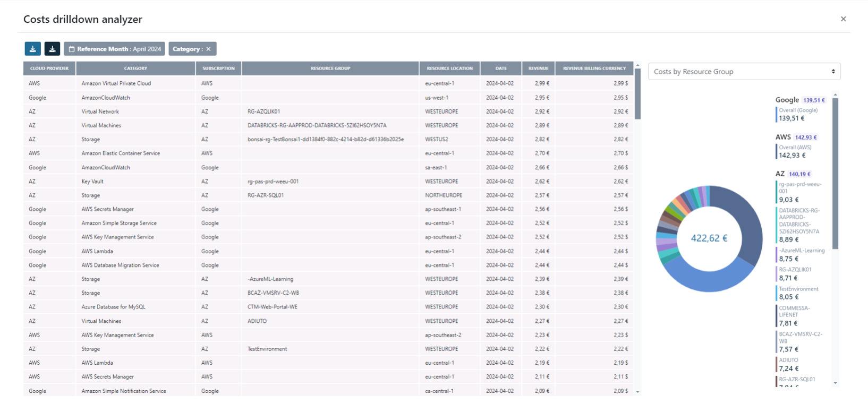868x412 pixels.
Task: Click the dark navy download icon
Action: point(52,49)
